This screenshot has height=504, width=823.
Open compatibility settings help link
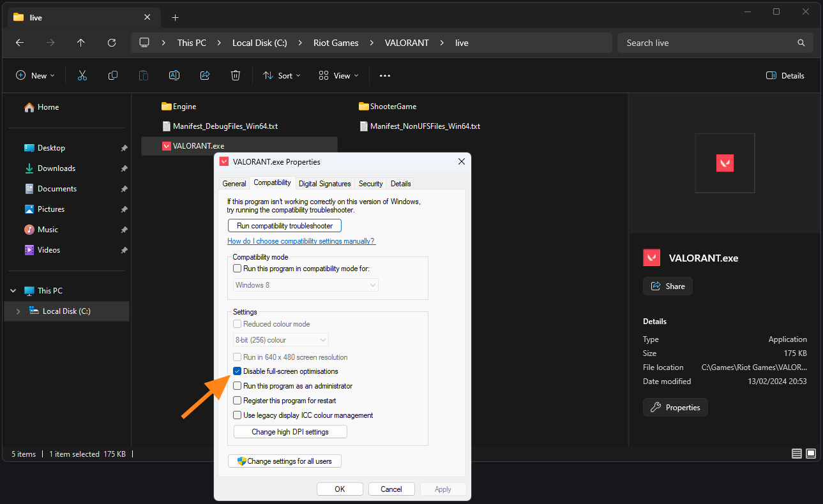301,241
